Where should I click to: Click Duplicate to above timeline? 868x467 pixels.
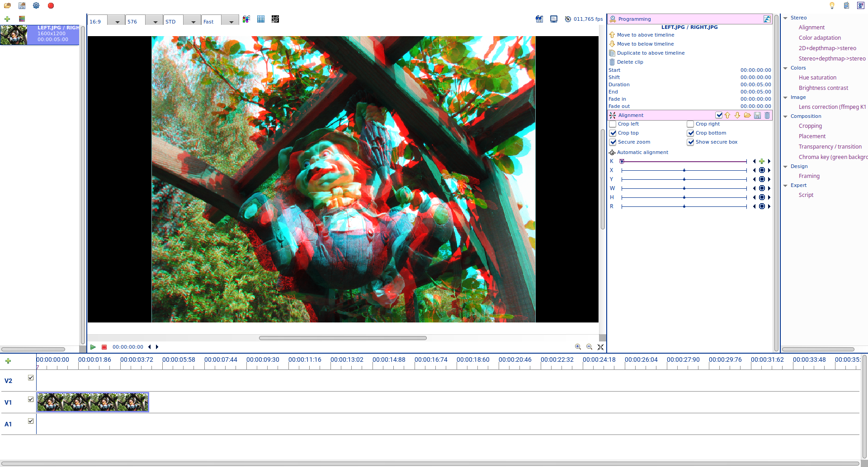pyautogui.click(x=651, y=53)
